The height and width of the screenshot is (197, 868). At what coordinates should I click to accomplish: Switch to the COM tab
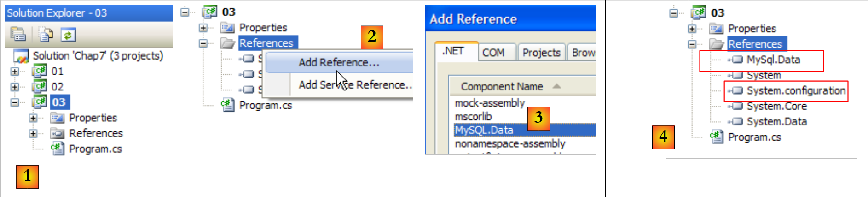click(493, 53)
